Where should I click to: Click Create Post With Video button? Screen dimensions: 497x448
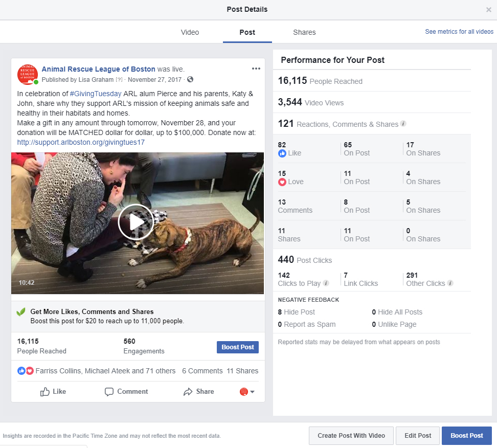351,436
